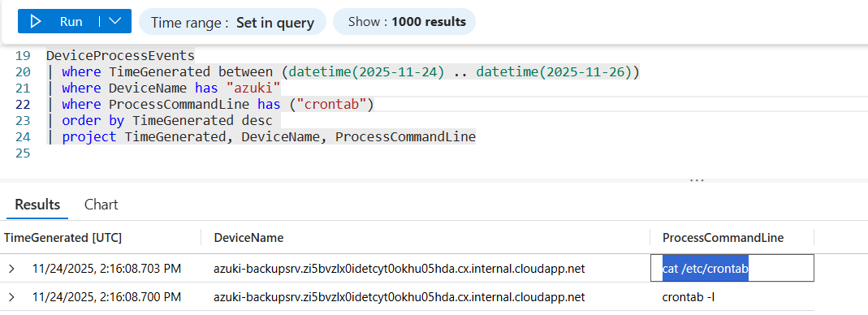This screenshot has height=315, width=868.
Task: Switch to the Chart tab
Action: [101, 205]
